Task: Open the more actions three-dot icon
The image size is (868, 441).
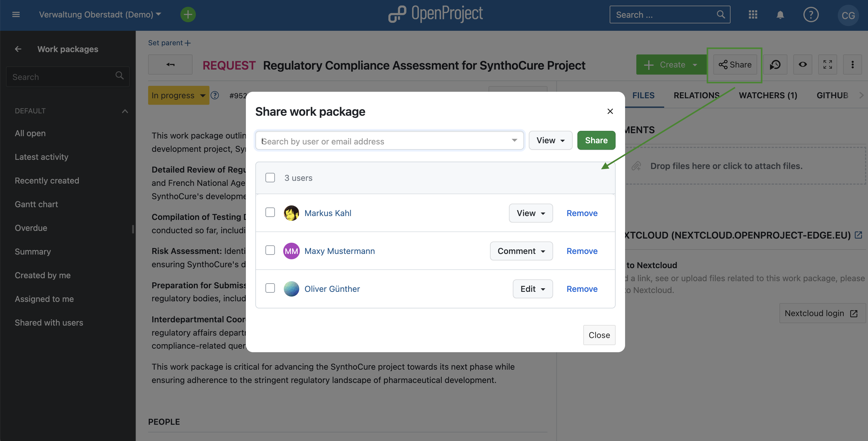Action: pos(853,64)
